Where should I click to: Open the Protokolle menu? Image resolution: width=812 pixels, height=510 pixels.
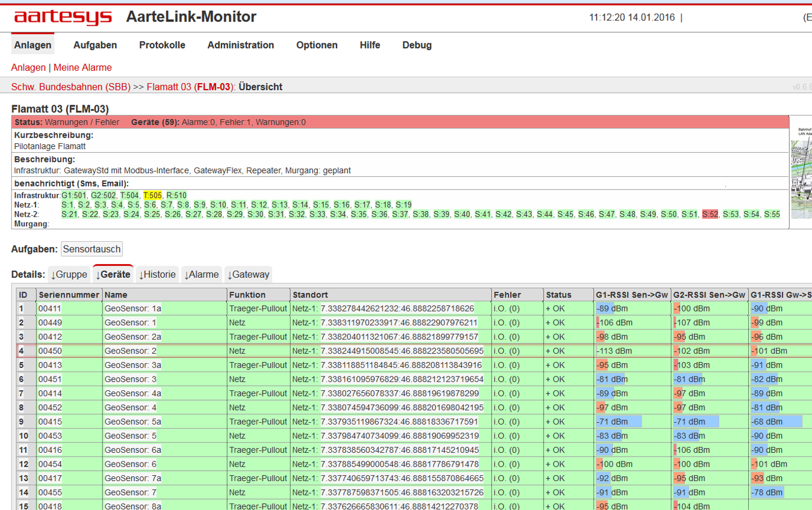[x=163, y=45]
